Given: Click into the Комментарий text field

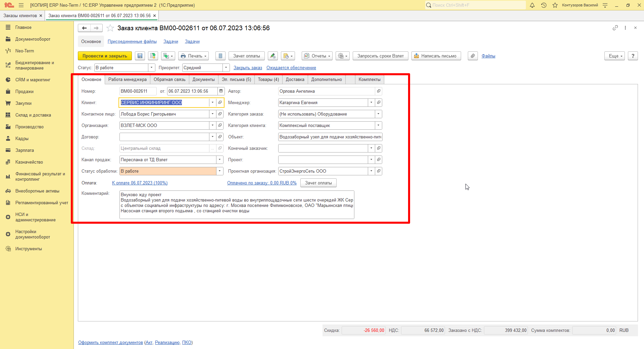Looking at the screenshot, I should click(237, 205).
